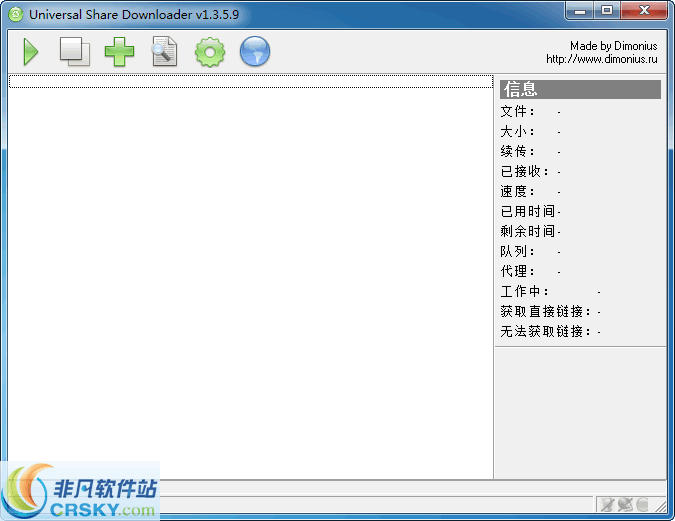Open settings with the green gear icon
This screenshot has height=521, width=675.
pos(210,52)
